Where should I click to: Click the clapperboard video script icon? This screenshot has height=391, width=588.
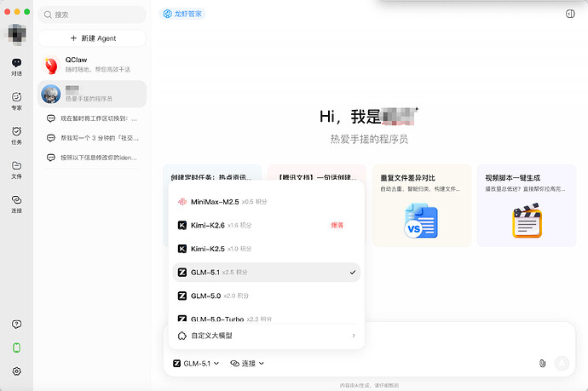pos(527,221)
